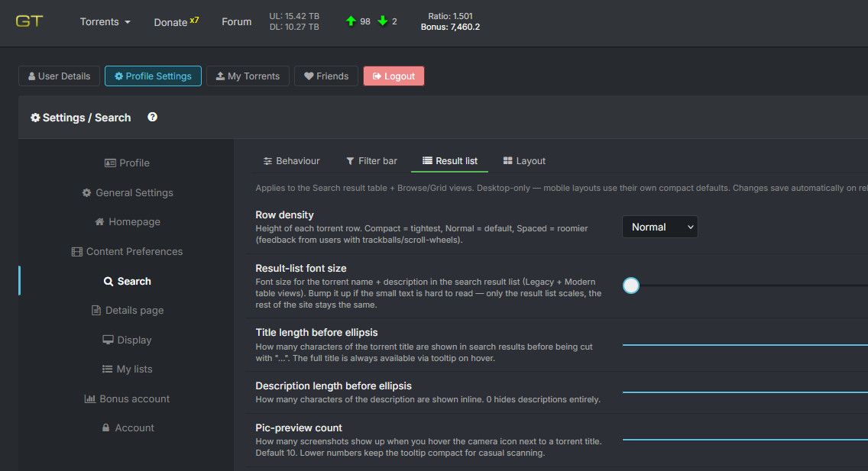Click the GT site logo

pyautogui.click(x=29, y=21)
